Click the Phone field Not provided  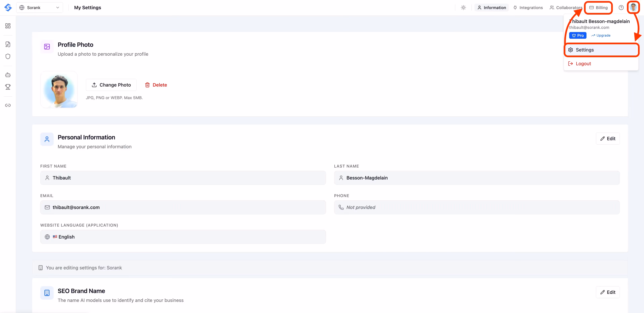(x=476, y=207)
